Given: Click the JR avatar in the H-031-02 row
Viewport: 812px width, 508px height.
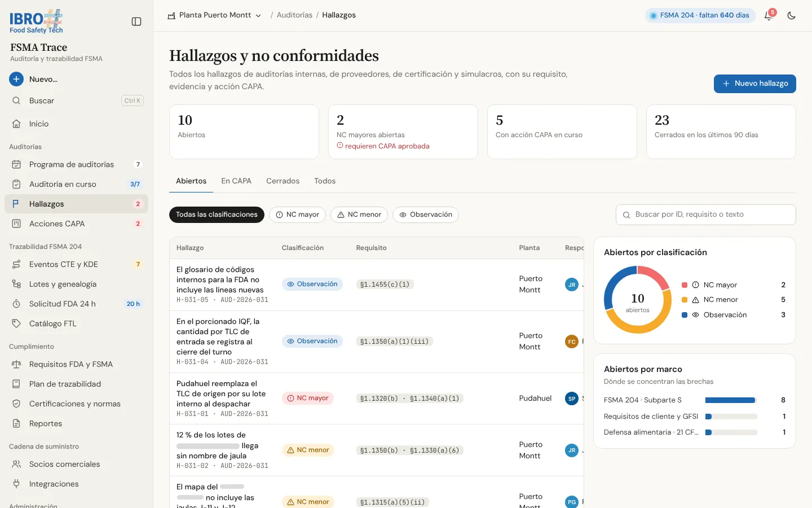Looking at the screenshot, I should [x=572, y=450].
